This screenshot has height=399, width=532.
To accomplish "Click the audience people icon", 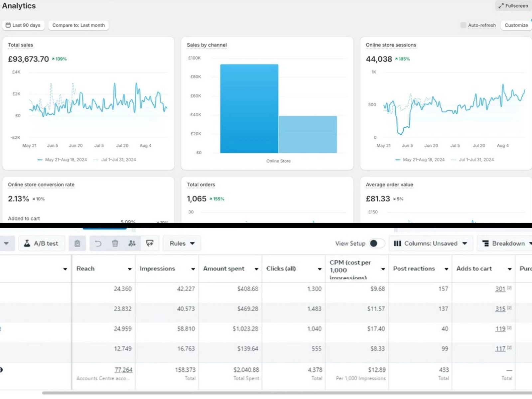I will coord(132,243).
